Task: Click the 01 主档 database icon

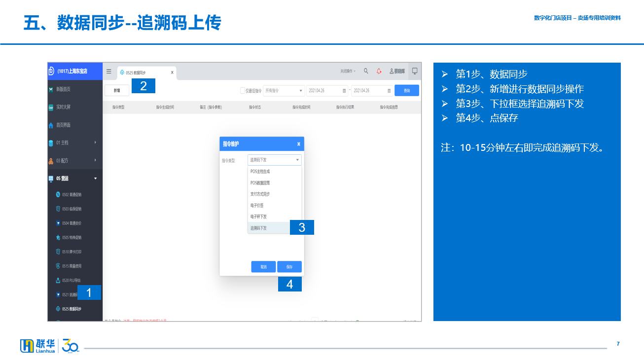Action: [51, 143]
